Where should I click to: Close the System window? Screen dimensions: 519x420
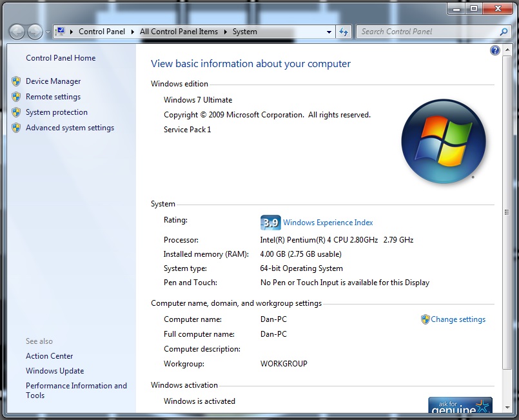pyautogui.click(x=498, y=8)
